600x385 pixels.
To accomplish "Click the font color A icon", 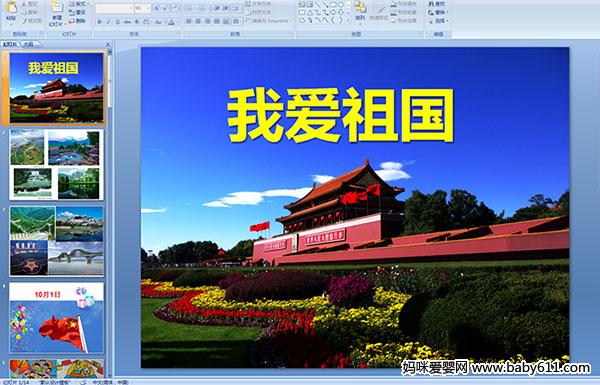I will click(x=171, y=22).
